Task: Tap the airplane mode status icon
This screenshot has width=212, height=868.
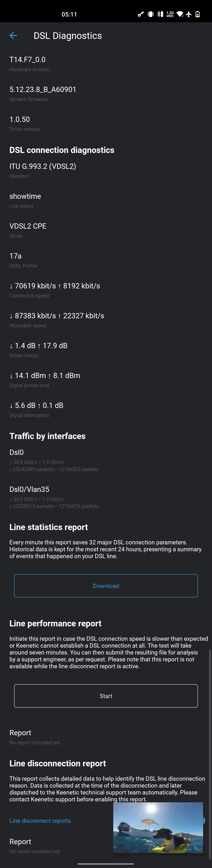Action: coord(189,14)
